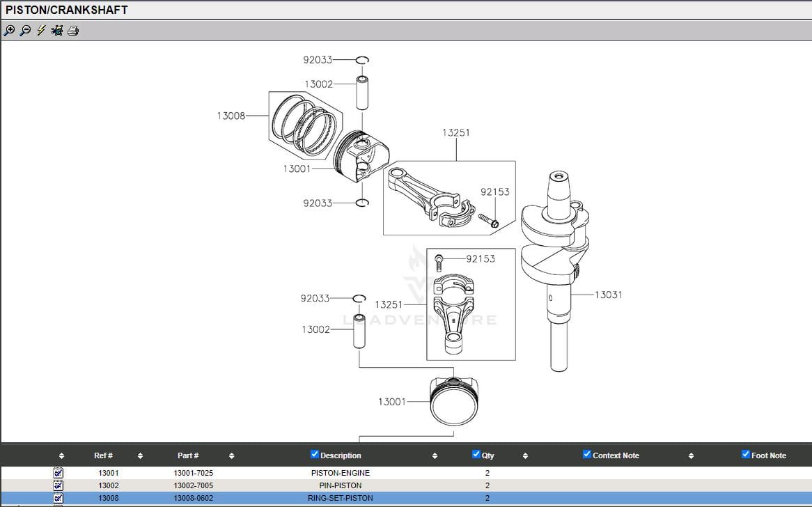Click the Part # column header
Image resolution: width=812 pixels, height=507 pixels.
[188, 455]
